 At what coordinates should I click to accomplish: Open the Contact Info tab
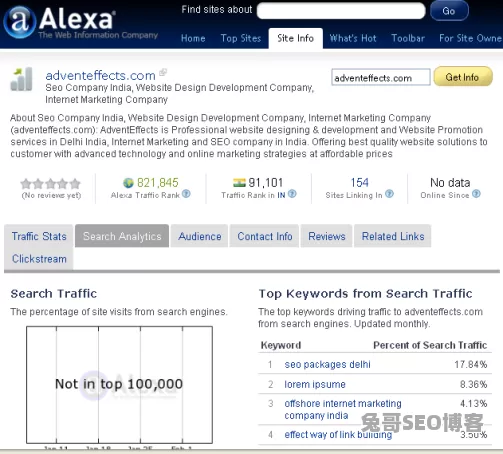(x=265, y=236)
